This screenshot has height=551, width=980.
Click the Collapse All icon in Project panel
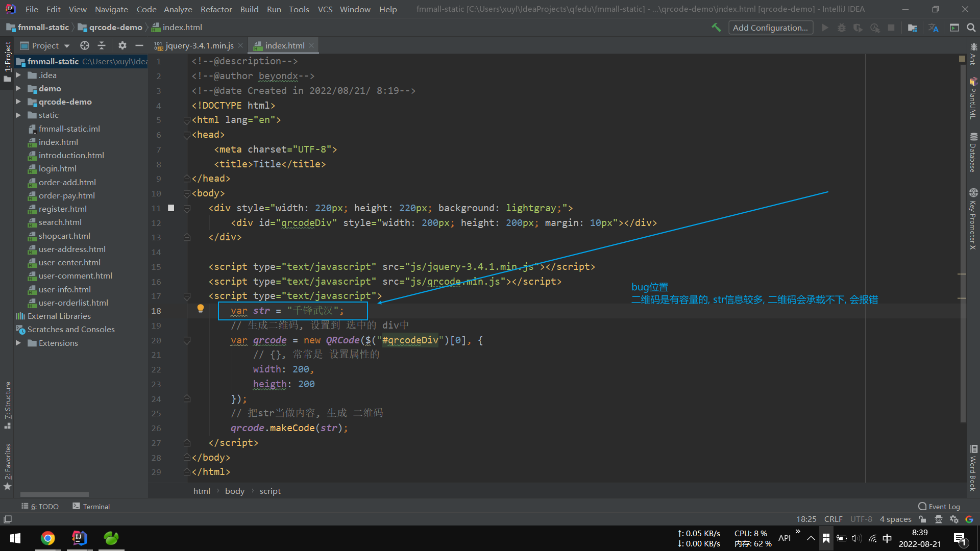102,45
